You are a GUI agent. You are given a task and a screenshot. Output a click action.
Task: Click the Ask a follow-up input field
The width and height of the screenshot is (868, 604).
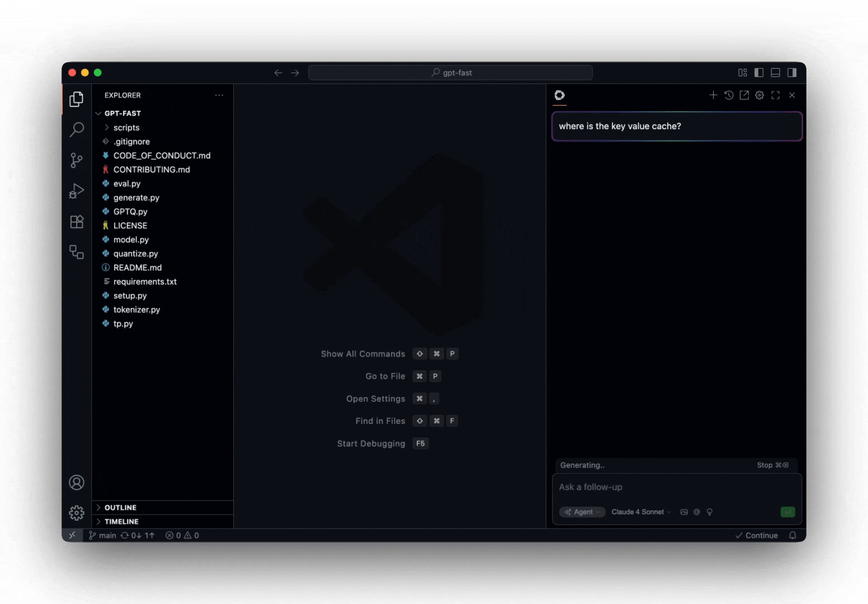[677, 487]
